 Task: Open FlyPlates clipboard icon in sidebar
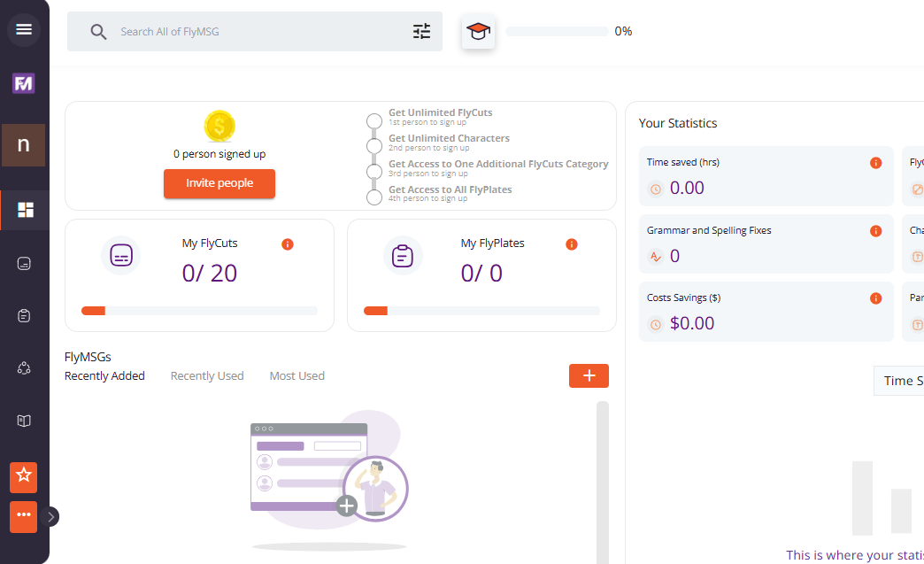(x=24, y=316)
